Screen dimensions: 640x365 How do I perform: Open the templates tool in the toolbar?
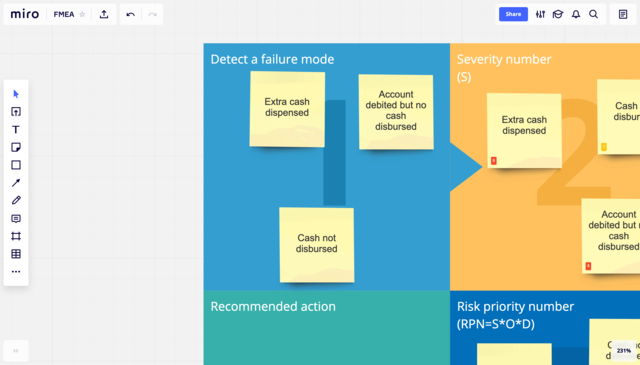(x=16, y=112)
